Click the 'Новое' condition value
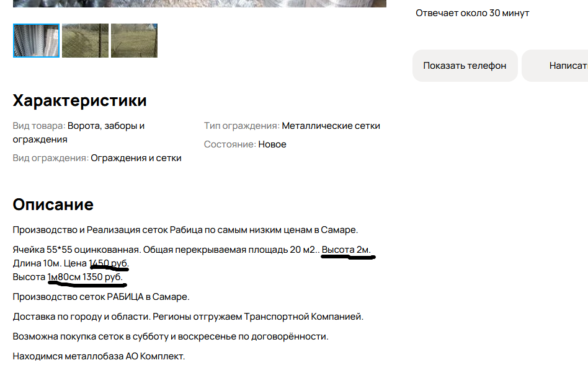588x386 pixels. [x=272, y=144]
